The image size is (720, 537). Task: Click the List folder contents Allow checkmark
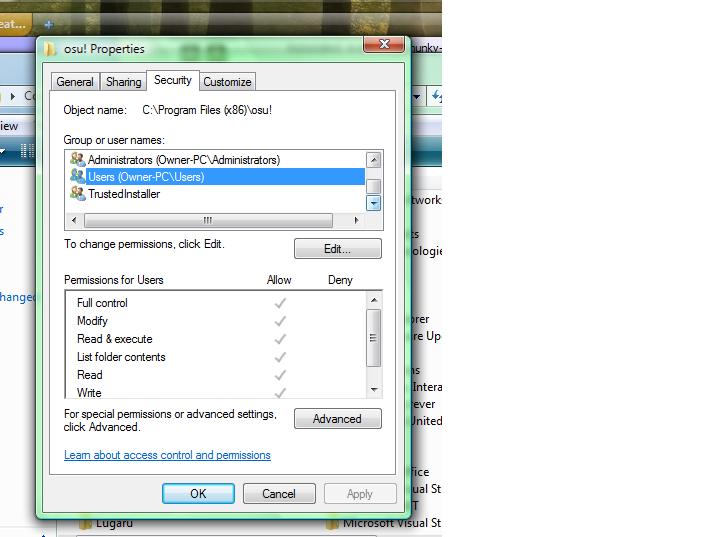coord(280,357)
